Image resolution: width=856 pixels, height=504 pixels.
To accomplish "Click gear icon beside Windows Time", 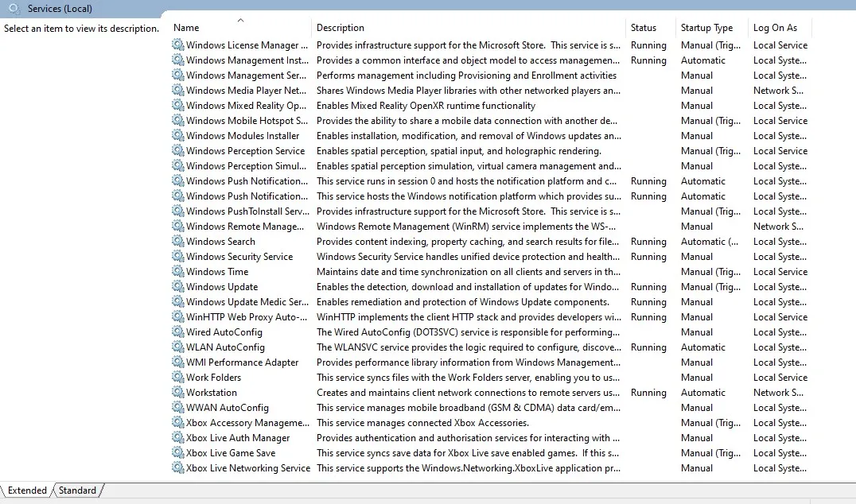I will [178, 271].
